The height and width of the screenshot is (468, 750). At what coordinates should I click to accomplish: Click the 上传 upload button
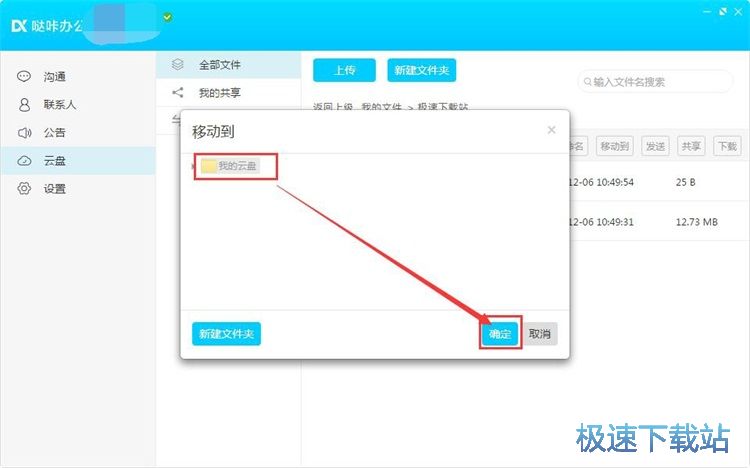344,70
